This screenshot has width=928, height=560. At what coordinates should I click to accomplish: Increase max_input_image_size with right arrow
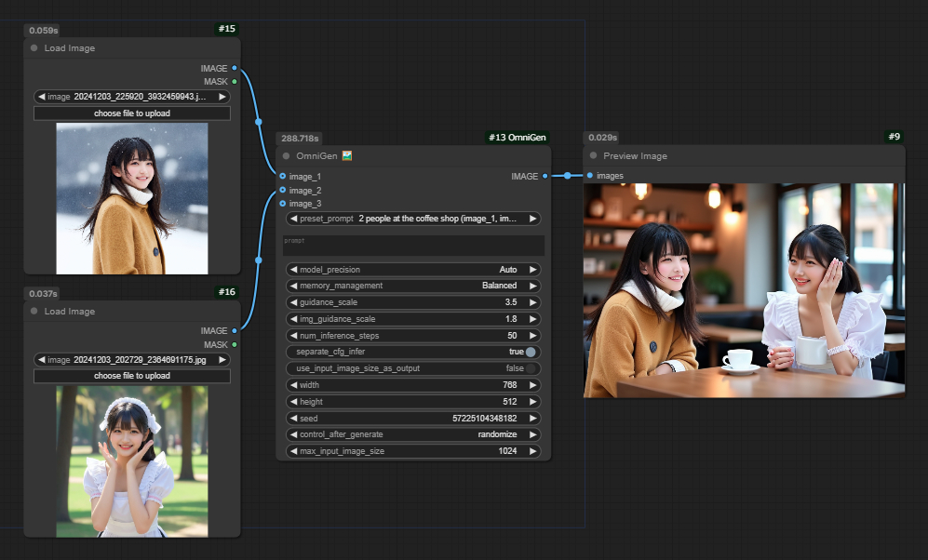coord(532,451)
